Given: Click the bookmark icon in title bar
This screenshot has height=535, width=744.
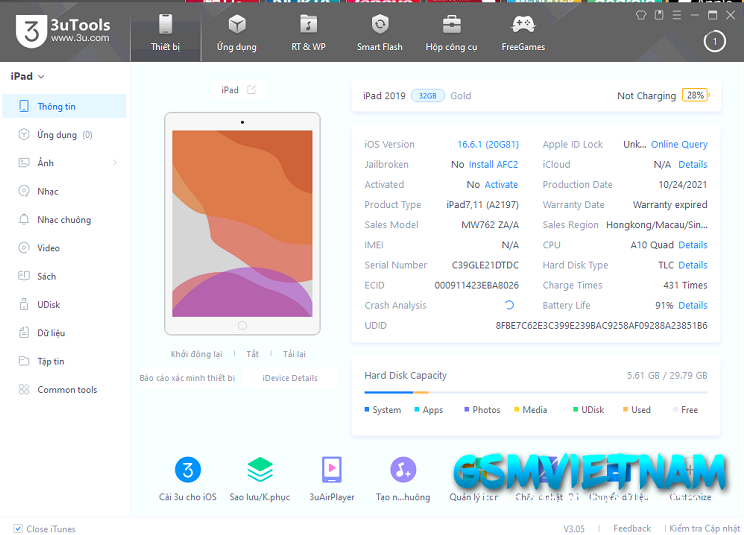Looking at the screenshot, I should (659, 15).
